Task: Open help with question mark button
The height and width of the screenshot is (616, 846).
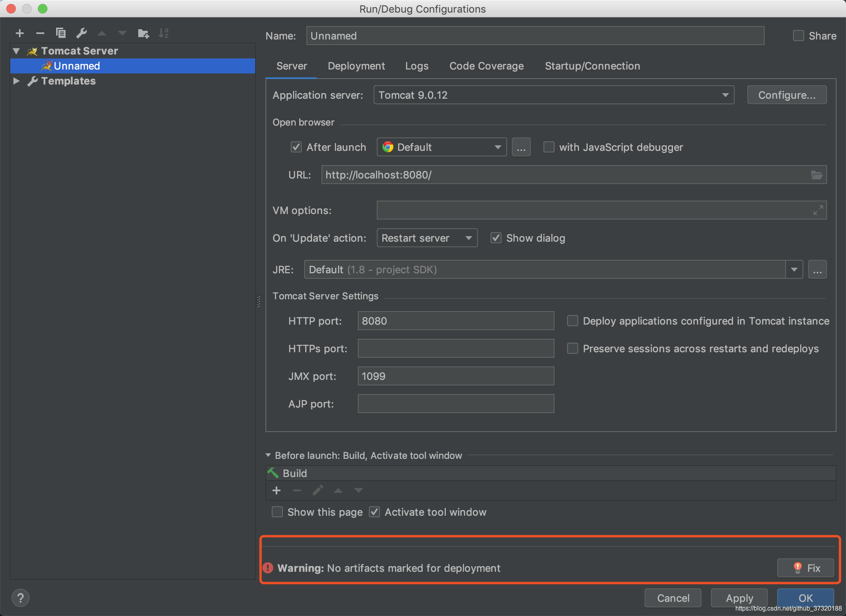Action: 21,598
